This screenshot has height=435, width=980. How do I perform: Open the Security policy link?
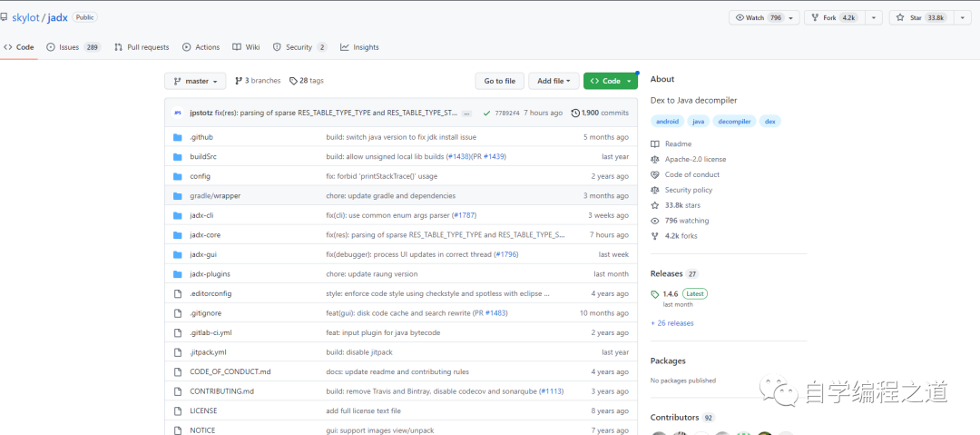pos(688,190)
